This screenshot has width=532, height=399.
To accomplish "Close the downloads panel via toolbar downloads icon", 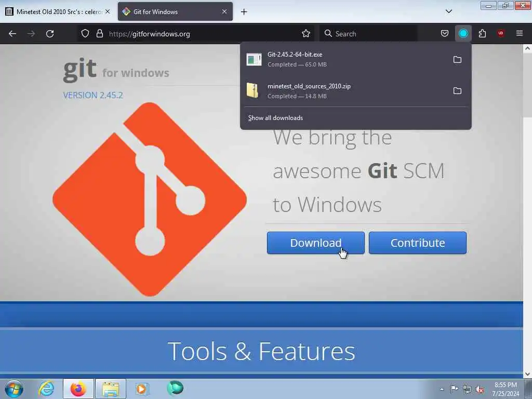I will [463, 34].
